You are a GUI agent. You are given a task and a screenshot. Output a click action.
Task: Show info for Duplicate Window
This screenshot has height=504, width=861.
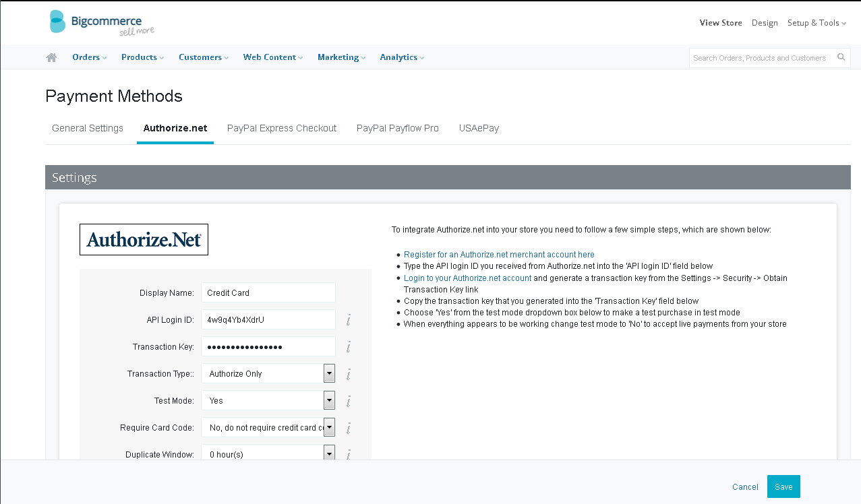[349, 455]
